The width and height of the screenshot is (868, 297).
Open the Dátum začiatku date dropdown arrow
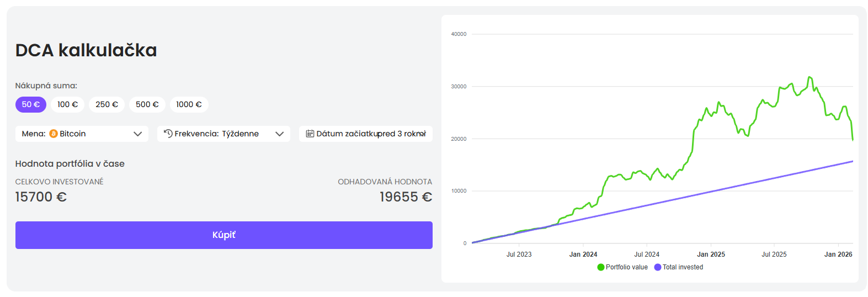(x=423, y=134)
